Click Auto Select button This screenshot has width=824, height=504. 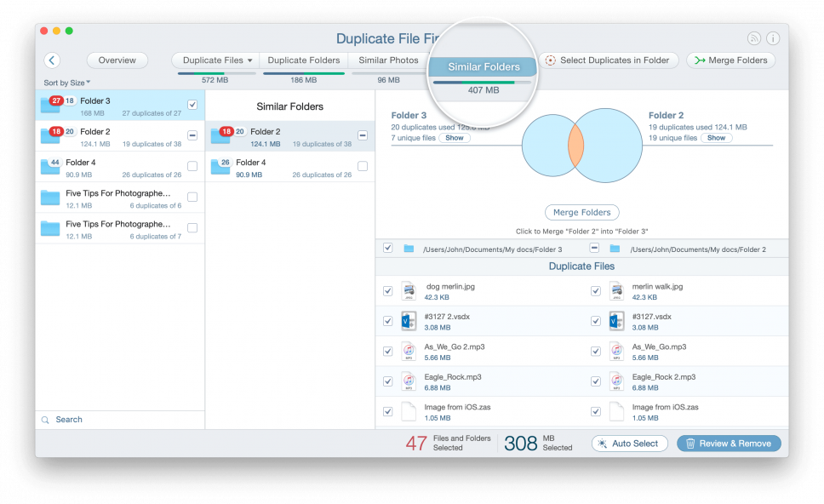tap(630, 444)
